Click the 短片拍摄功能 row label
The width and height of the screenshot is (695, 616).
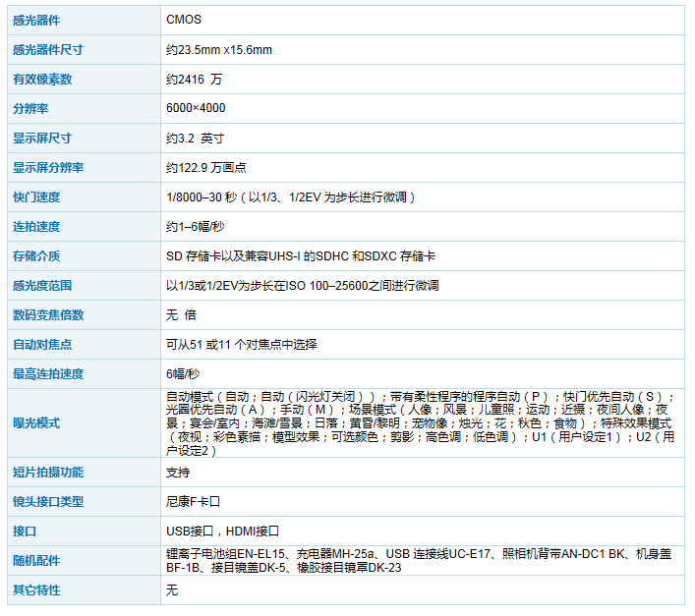[48, 472]
